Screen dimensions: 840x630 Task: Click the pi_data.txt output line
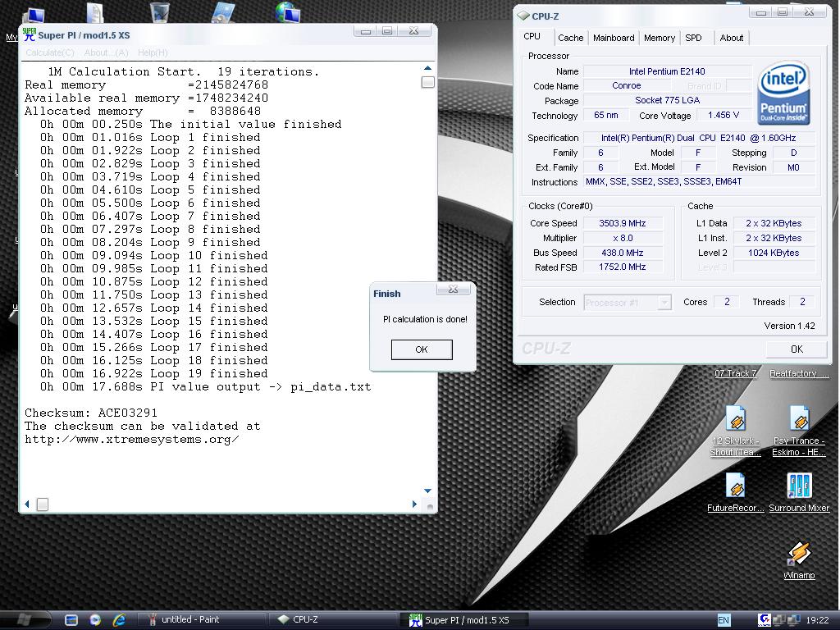pos(206,387)
